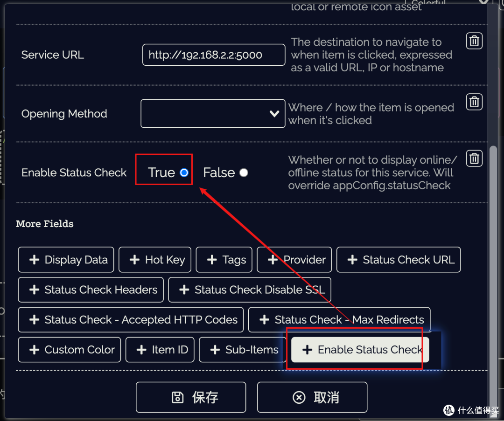The width and height of the screenshot is (504, 421).
Task: Add the Hot Key field
Action: pyautogui.click(x=155, y=260)
